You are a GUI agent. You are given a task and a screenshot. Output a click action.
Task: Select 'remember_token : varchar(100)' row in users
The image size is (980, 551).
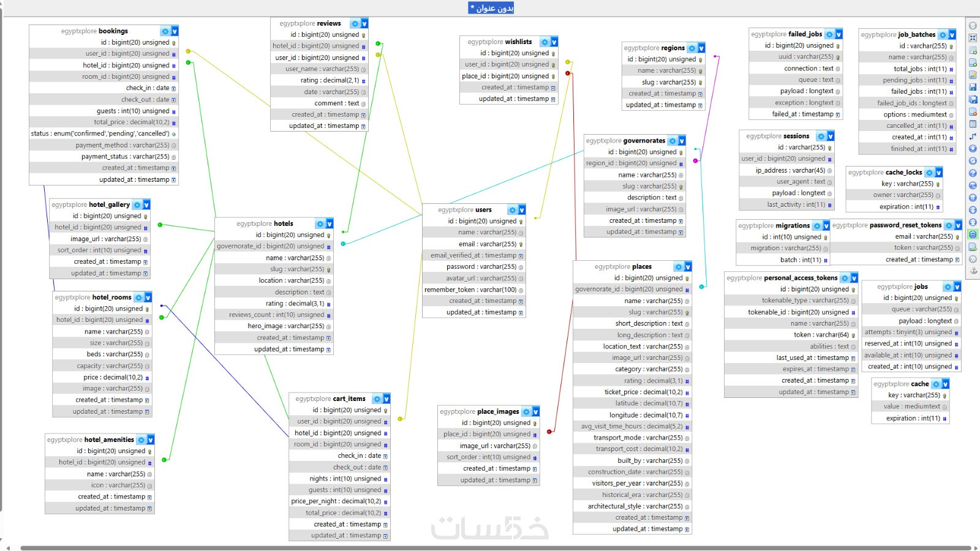click(x=474, y=290)
